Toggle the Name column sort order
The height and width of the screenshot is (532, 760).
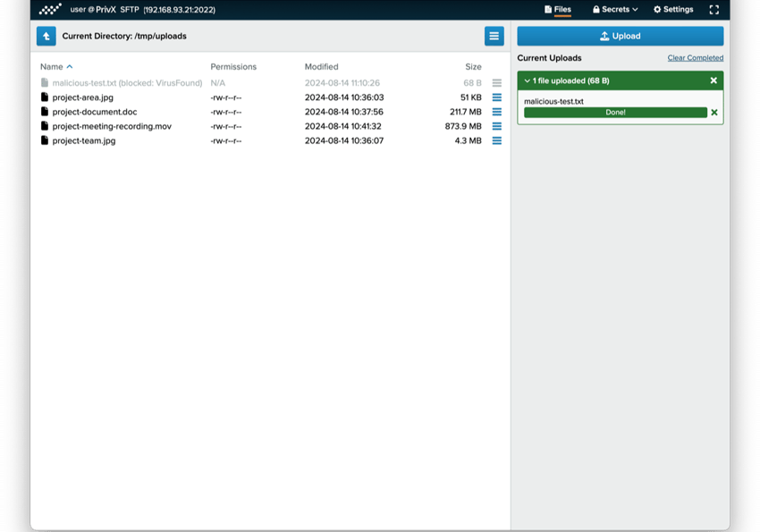[56, 66]
